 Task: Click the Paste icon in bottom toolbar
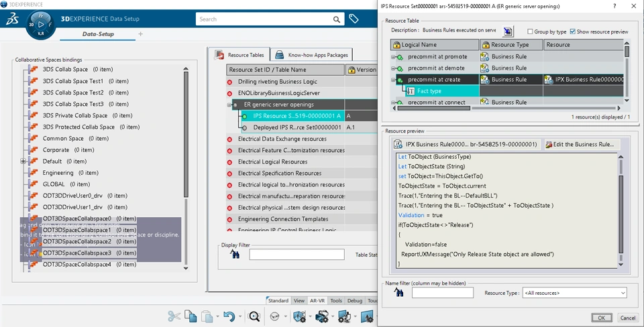[x=207, y=316]
